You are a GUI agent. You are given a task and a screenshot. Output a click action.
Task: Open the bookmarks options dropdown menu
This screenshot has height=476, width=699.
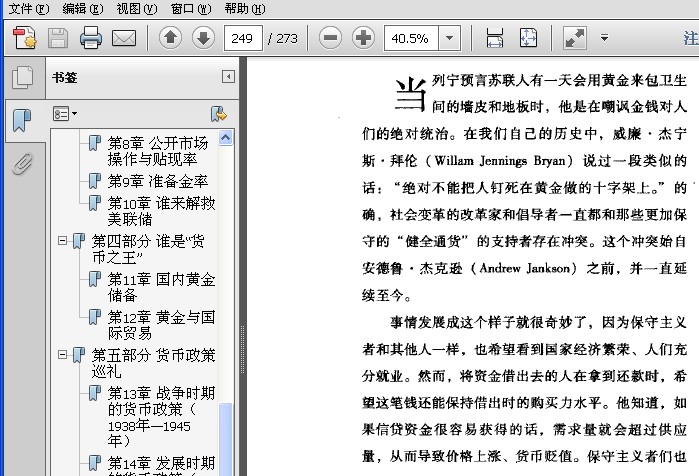click(65, 113)
